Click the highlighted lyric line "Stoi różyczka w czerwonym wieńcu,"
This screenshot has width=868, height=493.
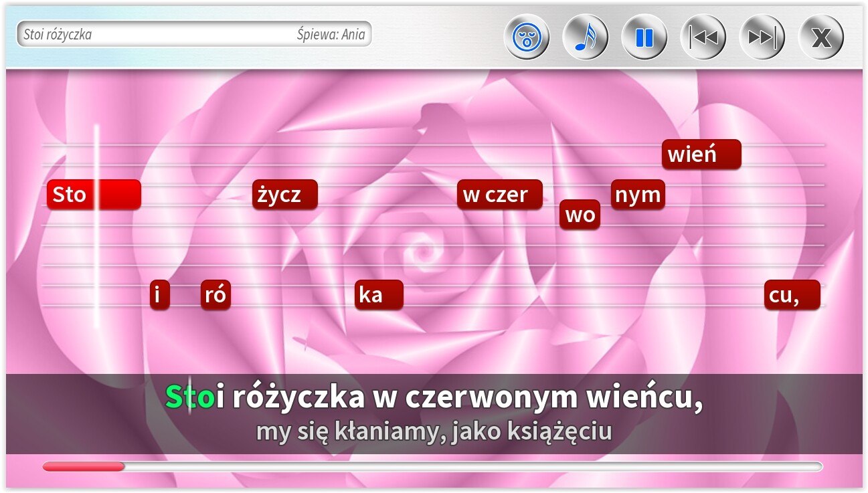[x=434, y=396]
